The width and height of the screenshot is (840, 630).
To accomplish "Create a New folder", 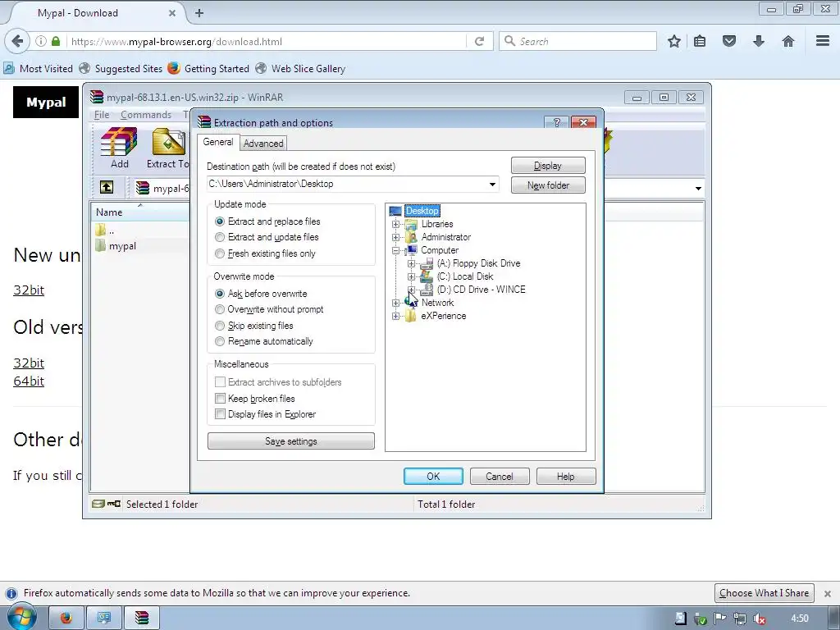I will click(x=547, y=185).
